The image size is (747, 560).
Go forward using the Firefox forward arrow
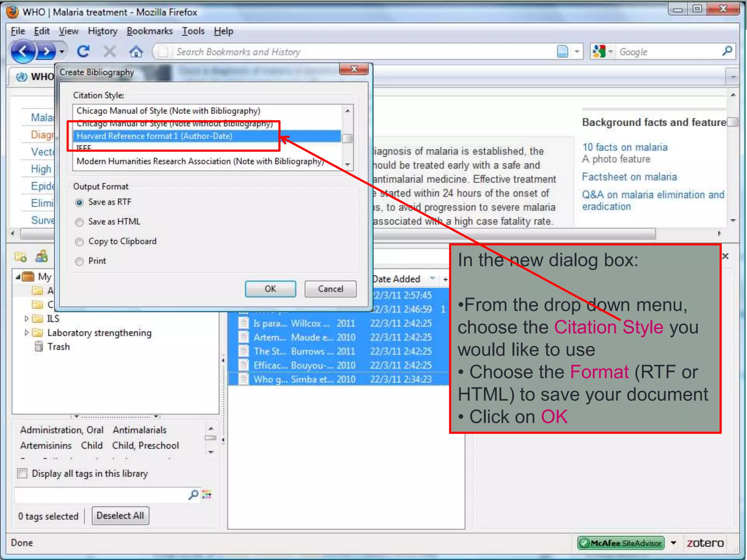click(x=46, y=52)
